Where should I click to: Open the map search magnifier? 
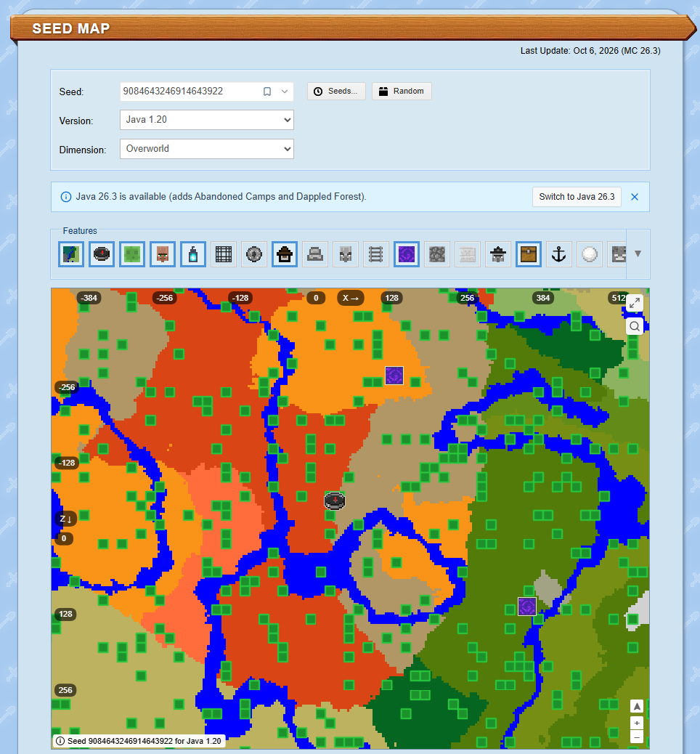point(635,326)
